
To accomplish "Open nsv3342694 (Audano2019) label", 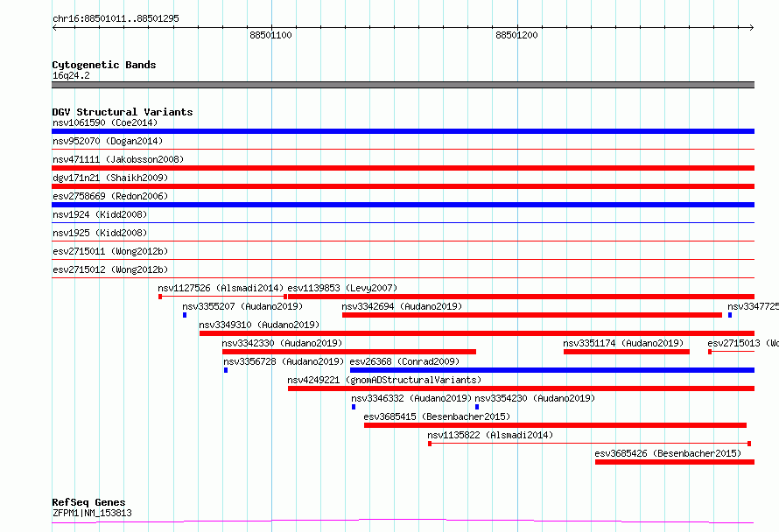I will pyautogui.click(x=402, y=306).
